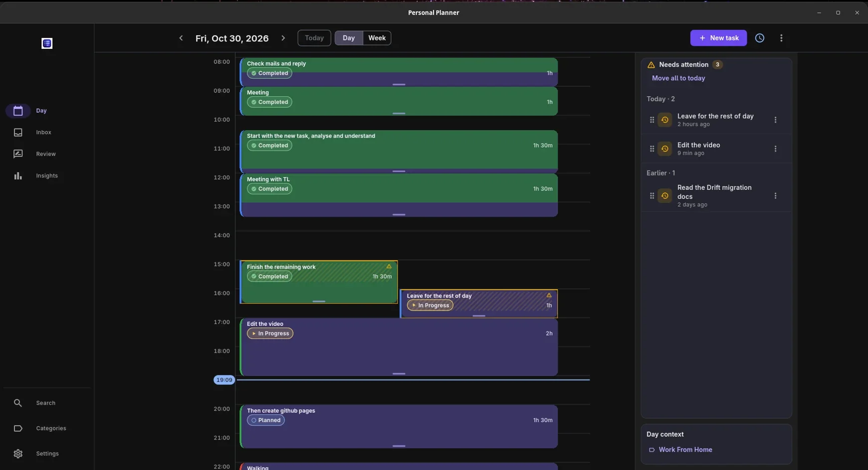Viewport: 868px width, 470px height.
Task: Click the Needs attention warning icon
Action: pyautogui.click(x=651, y=65)
